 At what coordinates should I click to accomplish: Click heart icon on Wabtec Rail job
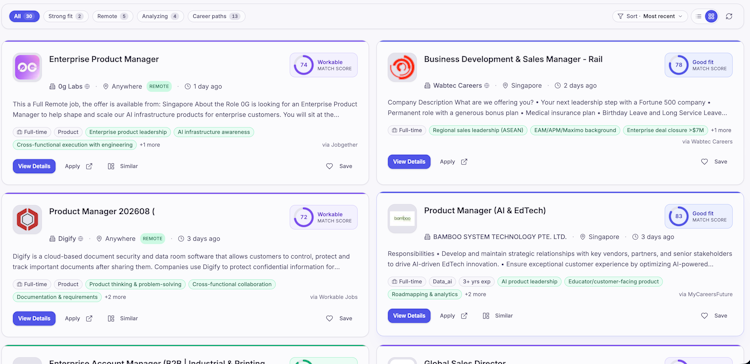(704, 162)
